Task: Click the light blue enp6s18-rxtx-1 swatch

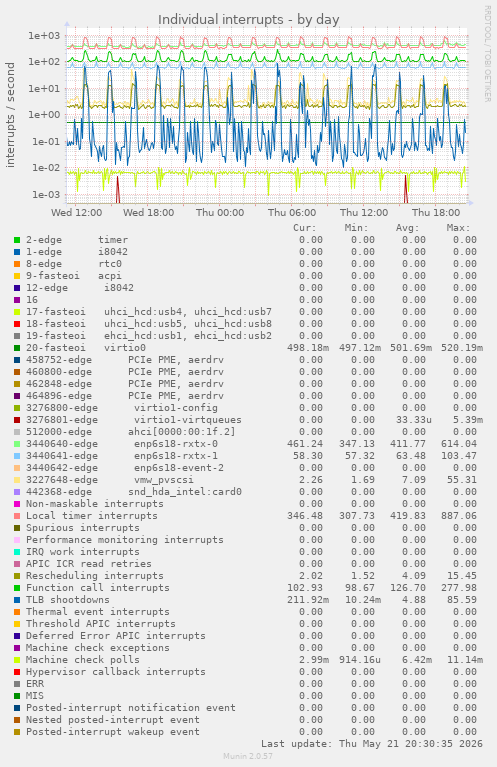Action: pos(17,456)
